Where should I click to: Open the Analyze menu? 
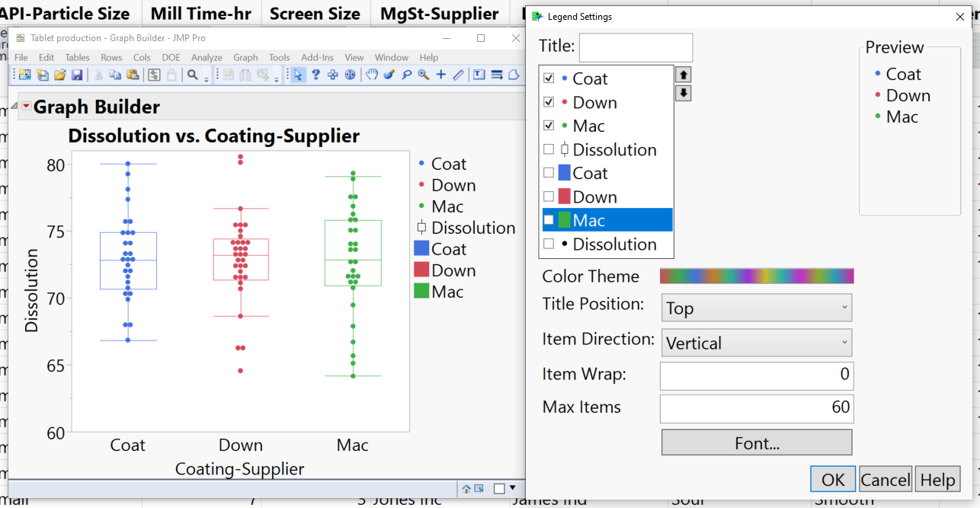click(207, 57)
